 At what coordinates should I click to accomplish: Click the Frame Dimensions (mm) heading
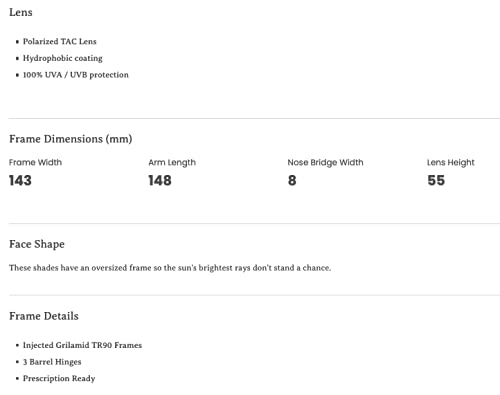click(71, 139)
